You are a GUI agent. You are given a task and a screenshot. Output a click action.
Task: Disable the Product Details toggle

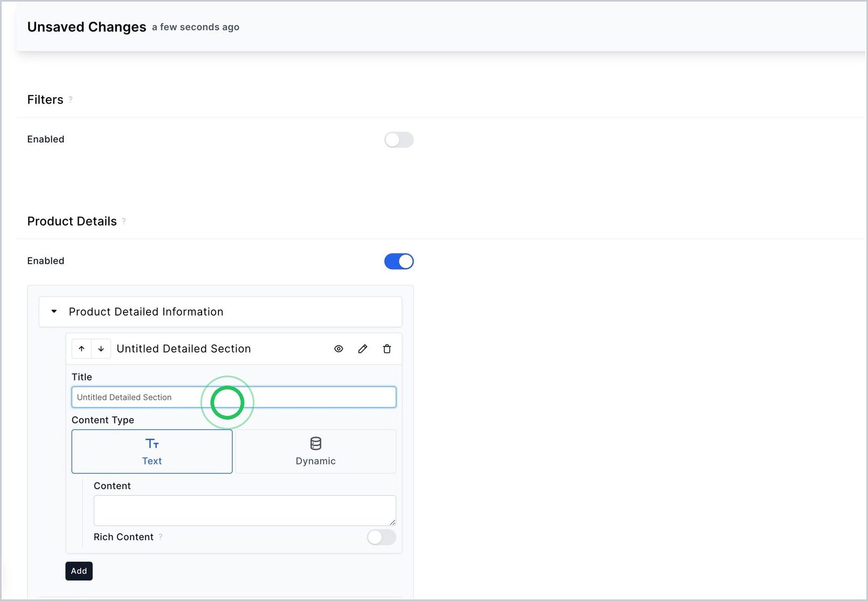tap(399, 262)
